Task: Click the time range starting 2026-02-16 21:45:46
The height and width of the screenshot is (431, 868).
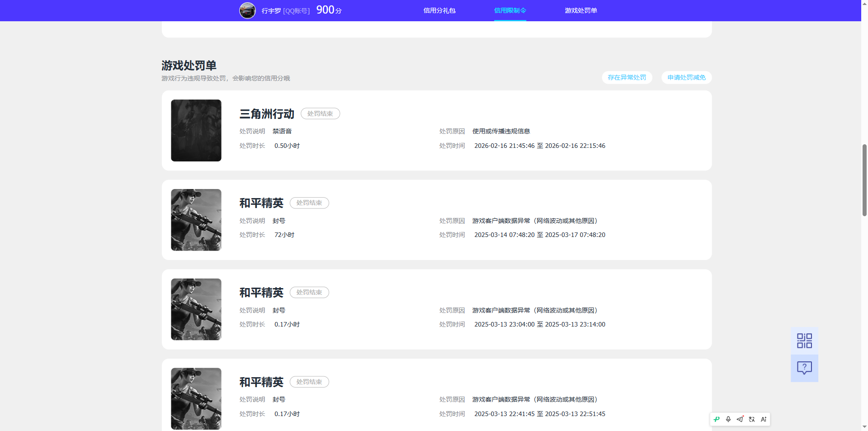Action: click(540, 146)
